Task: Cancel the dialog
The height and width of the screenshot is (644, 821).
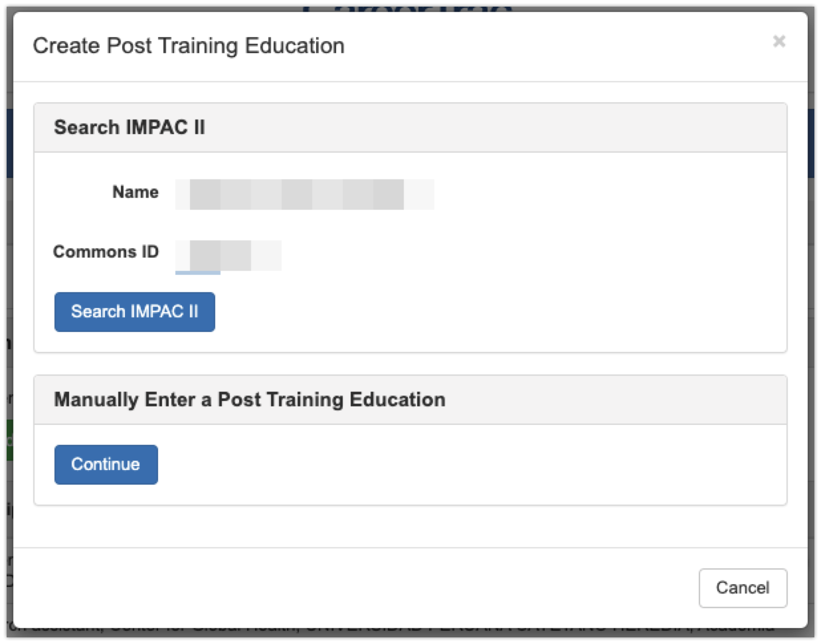Action: pos(742,588)
